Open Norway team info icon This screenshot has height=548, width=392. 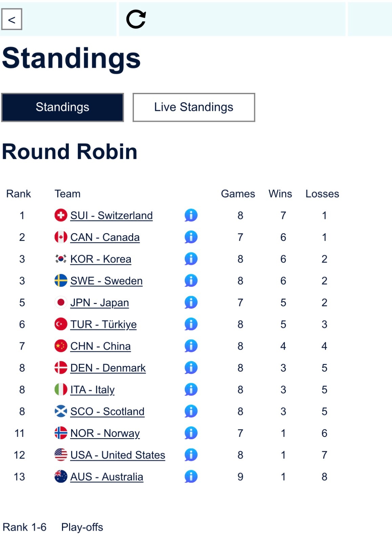191,433
